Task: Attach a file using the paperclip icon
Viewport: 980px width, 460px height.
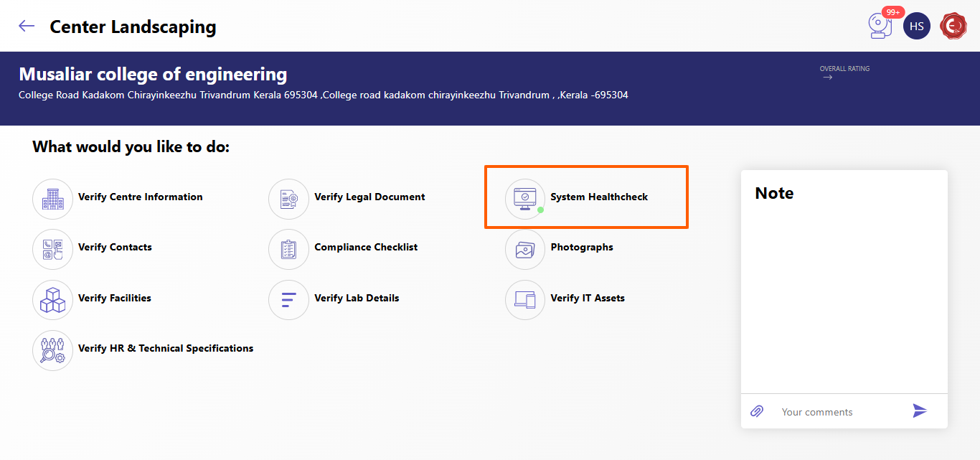Action: [x=757, y=411]
